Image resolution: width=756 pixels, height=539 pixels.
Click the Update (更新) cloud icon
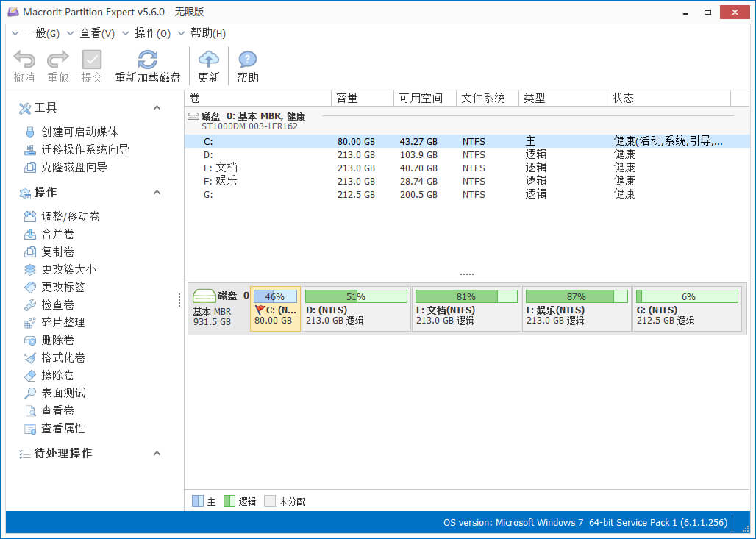point(209,60)
